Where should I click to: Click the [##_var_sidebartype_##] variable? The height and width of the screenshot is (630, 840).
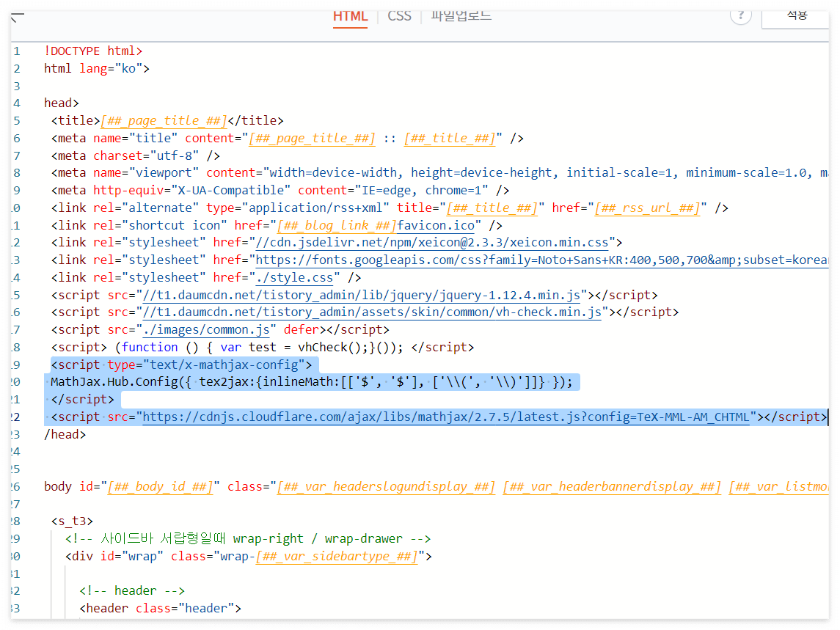pyautogui.click(x=337, y=557)
